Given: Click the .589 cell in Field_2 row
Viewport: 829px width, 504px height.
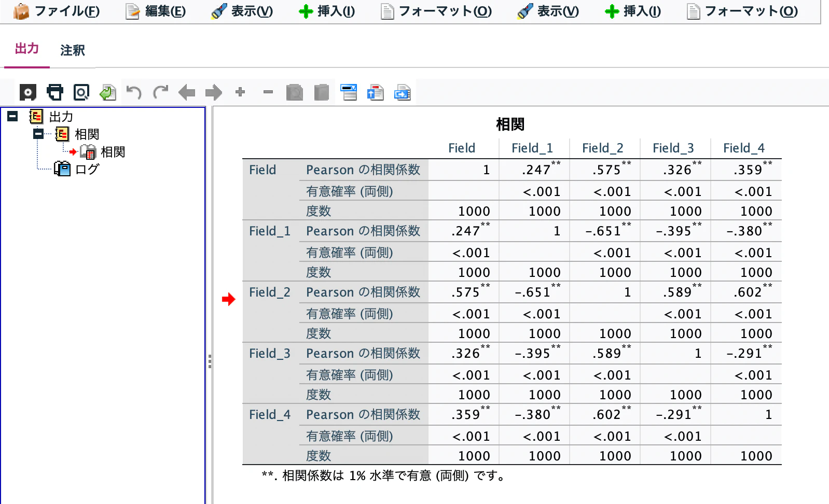Looking at the screenshot, I should pyautogui.click(x=675, y=292).
